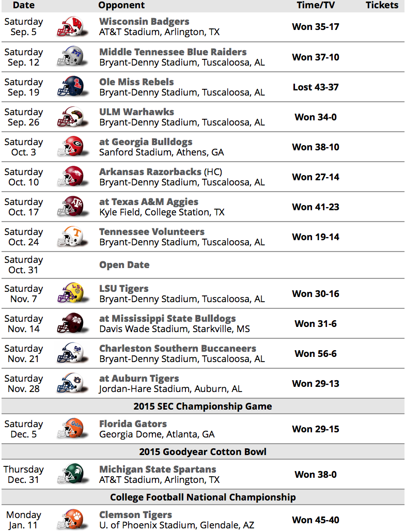Click the Michigan State Spartans helmet icon
Screen dimensions: 405x532
[x=72, y=474]
